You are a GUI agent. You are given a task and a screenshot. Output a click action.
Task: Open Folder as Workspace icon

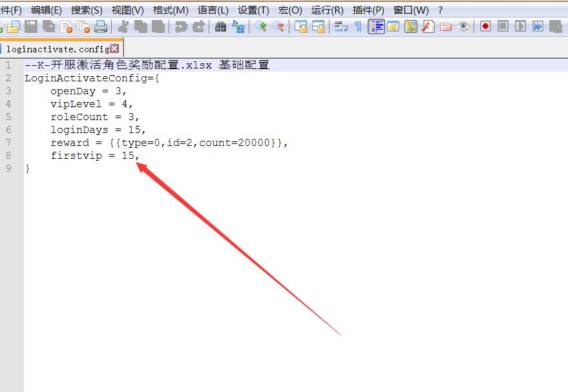(446, 26)
